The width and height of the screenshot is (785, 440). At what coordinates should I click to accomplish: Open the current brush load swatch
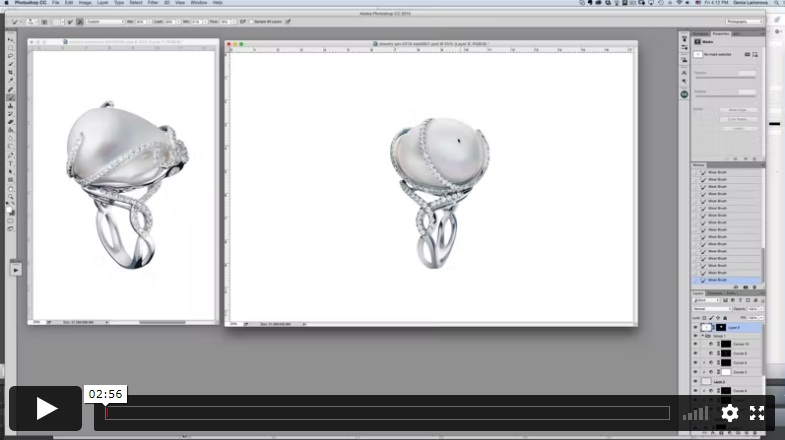click(56, 22)
